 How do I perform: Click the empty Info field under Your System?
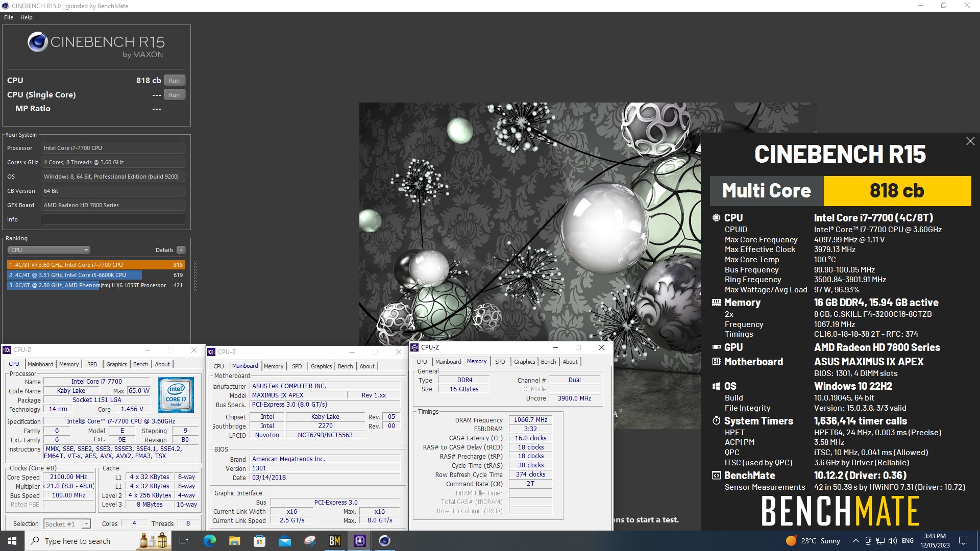[113, 219]
